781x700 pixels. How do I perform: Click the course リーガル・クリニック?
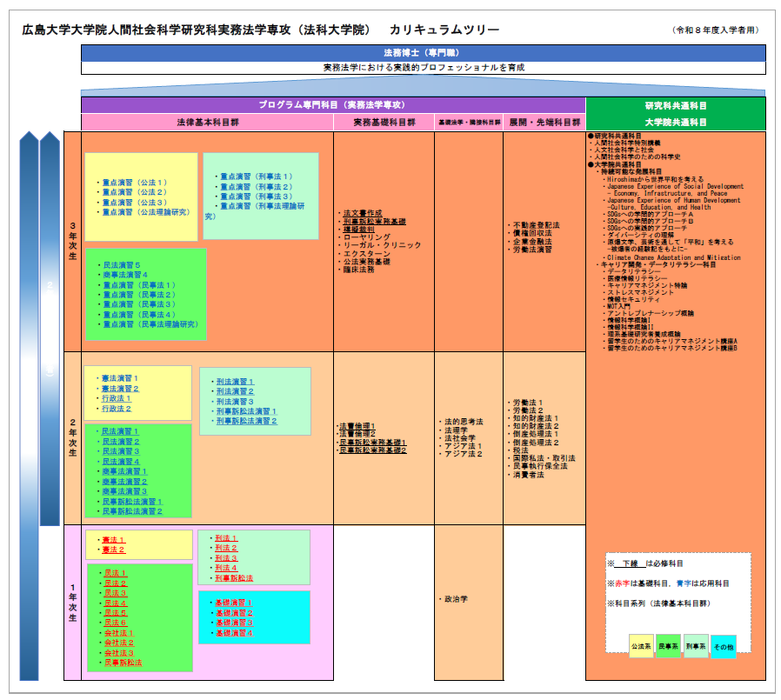(x=382, y=245)
